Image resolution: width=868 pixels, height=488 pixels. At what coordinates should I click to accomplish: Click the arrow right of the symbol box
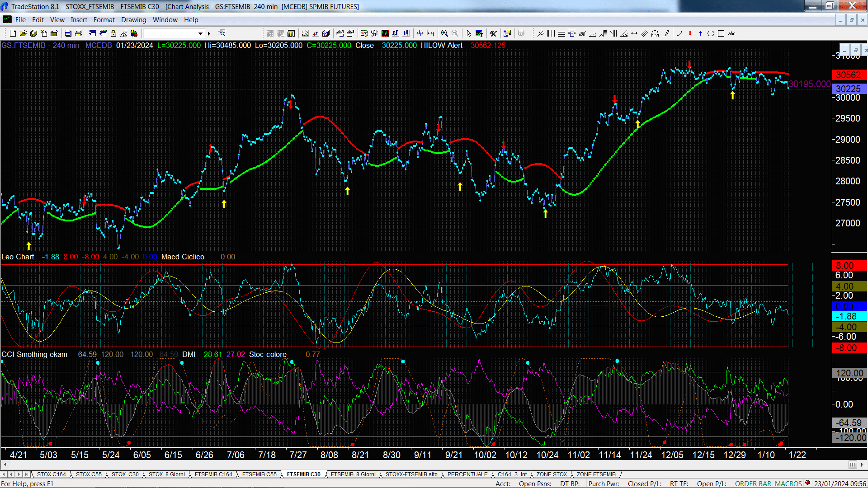pyautogui.click(x=209, y=33)
